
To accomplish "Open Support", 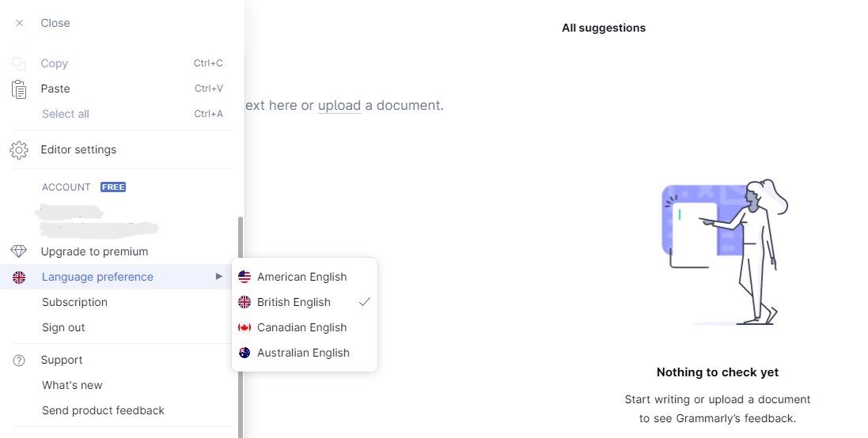I will [x=62, y=360].
